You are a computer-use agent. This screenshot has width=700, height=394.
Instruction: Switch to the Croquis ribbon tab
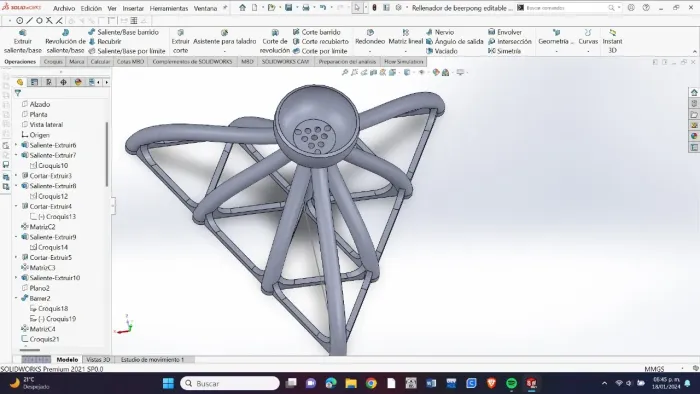pos(53,62)
